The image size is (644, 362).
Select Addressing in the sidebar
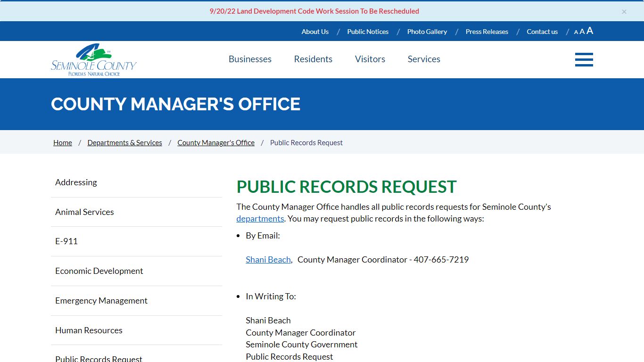[x=136, y=182]
